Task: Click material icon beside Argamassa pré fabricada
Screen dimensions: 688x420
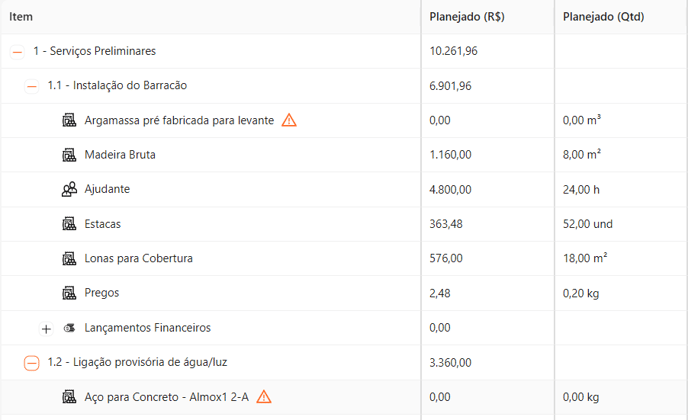Action: 69,120
